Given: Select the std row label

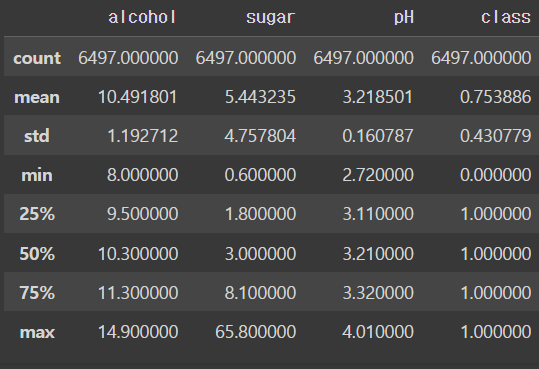Looking at the screenshot, I should click(x=37, y=136).
